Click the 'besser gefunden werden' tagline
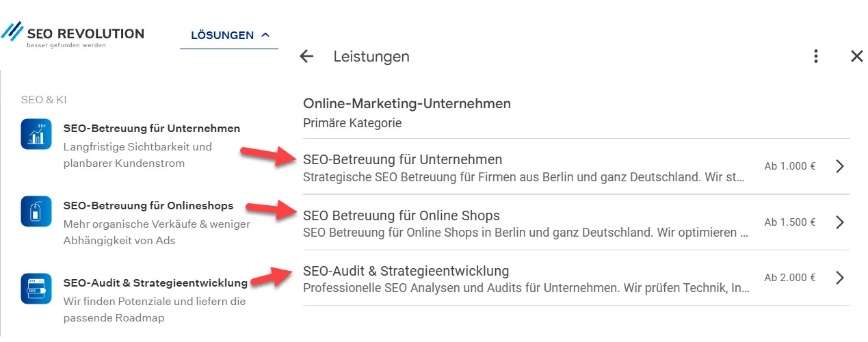This screenshot has width=868, height=342. [x=66, y=45]
